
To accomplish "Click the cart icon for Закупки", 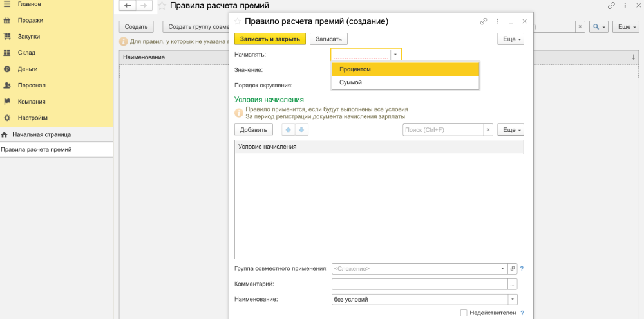I will coord(6,37).
